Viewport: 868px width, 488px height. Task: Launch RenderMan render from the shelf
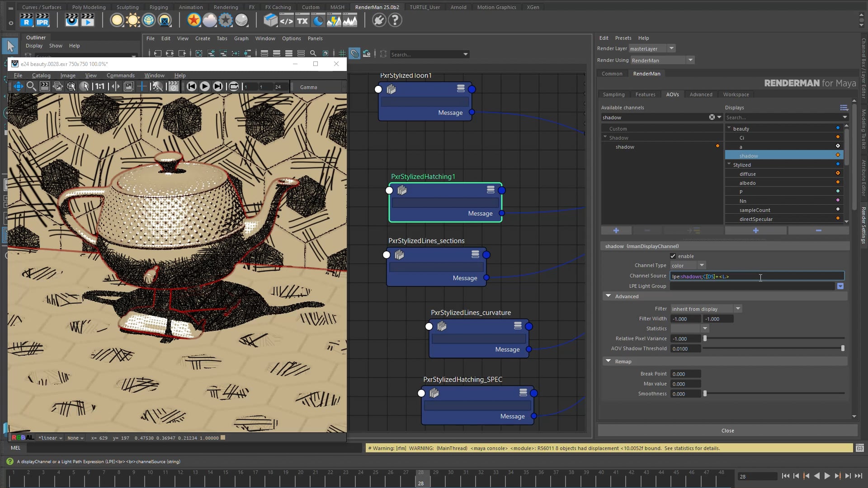click(x=26, y=20)
